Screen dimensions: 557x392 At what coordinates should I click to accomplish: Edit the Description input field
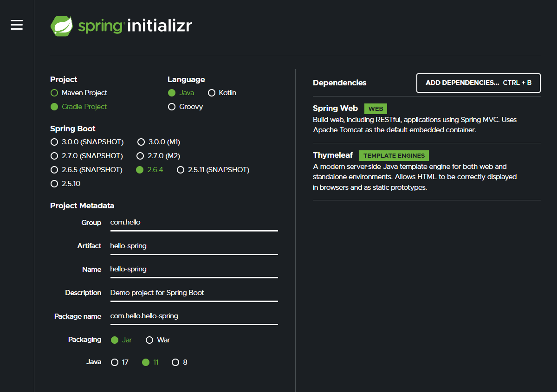tap(194, 293)
